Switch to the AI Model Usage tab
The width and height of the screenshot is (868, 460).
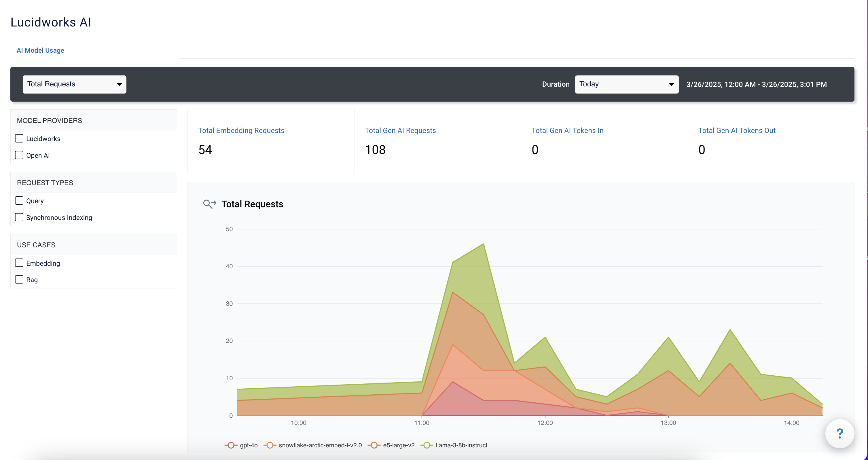pyautogui.click(x=40, y=50)
